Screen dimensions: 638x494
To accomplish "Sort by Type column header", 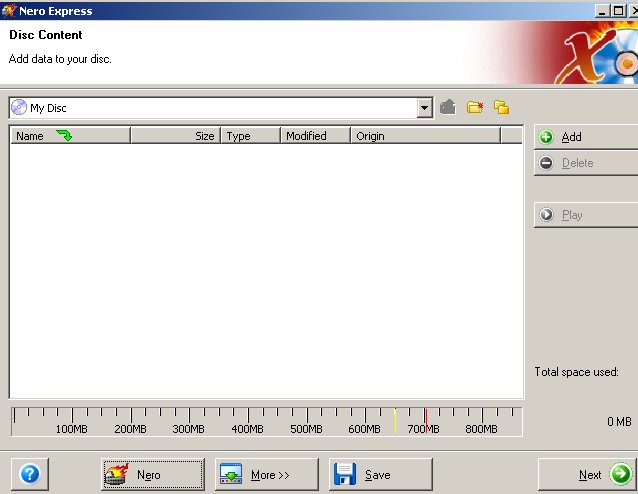I will (249, 136).
